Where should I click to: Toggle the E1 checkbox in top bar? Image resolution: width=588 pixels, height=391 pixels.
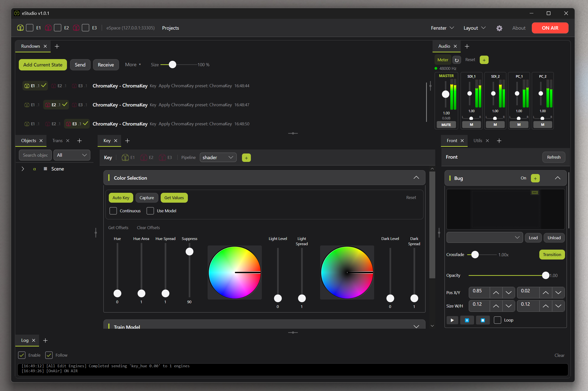point(30,28)
